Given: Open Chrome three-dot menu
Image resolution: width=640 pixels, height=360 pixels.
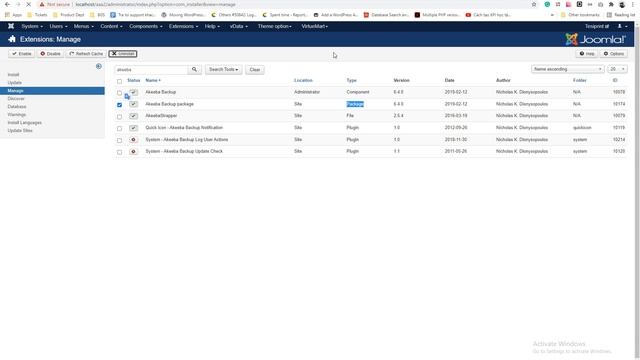Looking at the screenshot, I should (633, 4).
